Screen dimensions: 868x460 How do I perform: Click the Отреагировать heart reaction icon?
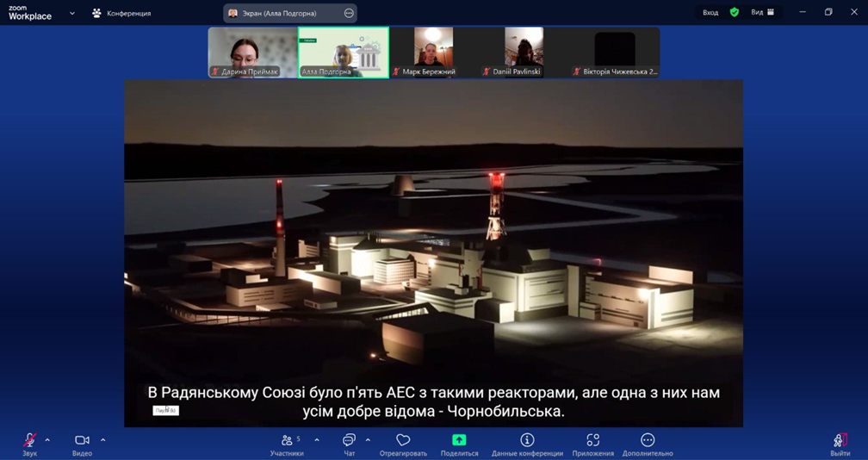[x=403, y=440]
